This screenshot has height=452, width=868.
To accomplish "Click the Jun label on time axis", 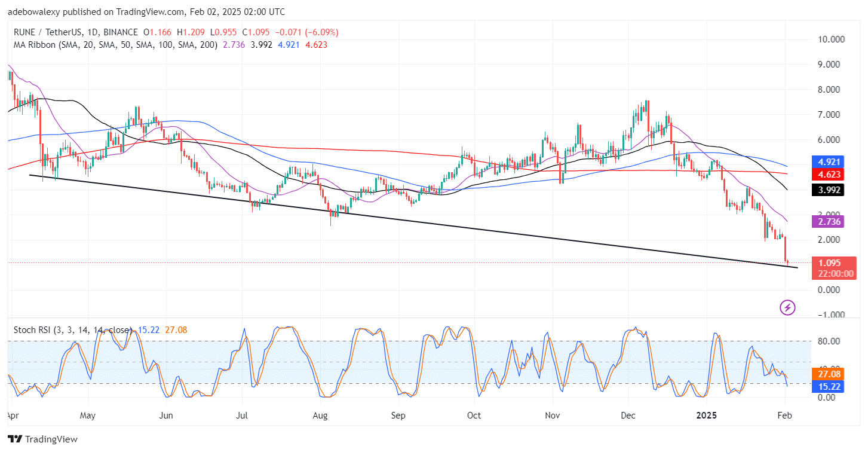I will pyautogui.click(x=167, y=414).
